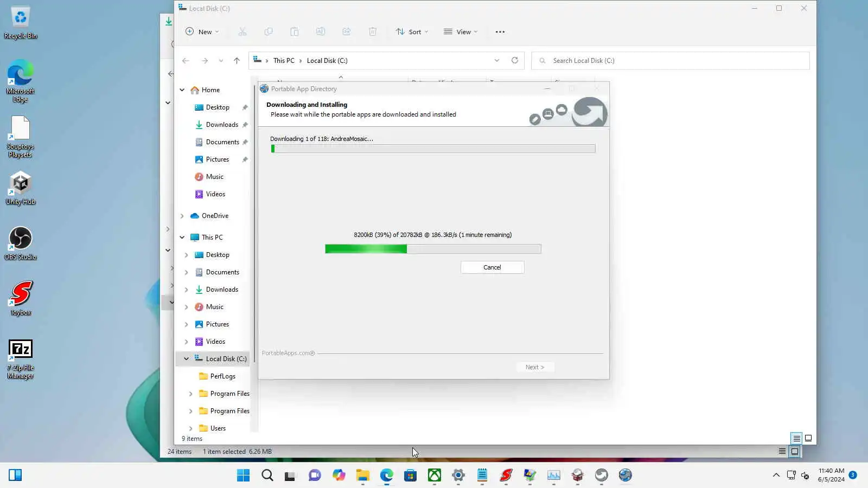
Task: Click the Share icon in Explorer toolbar
Action: pos(347,31)
